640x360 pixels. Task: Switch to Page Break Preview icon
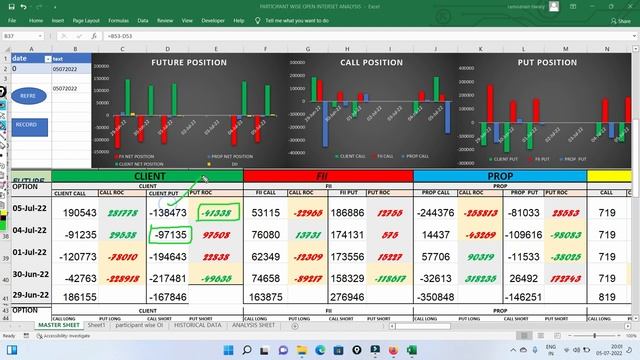click(557, 336)
